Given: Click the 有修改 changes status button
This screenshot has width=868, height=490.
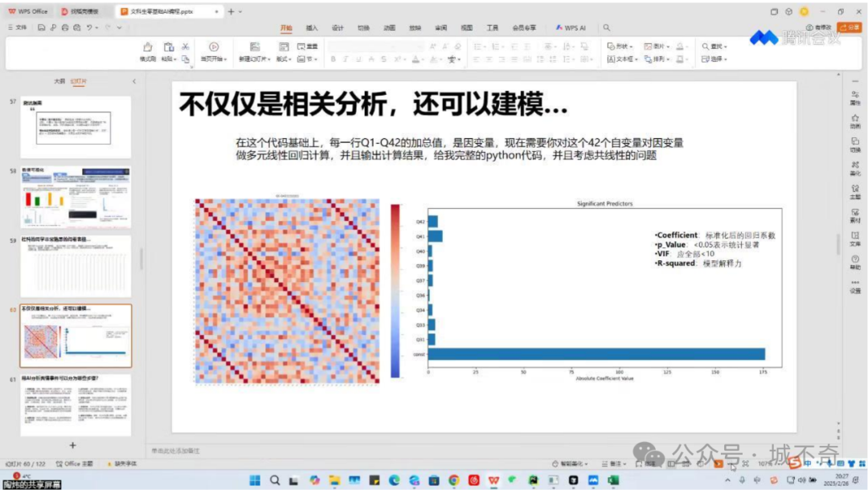Looking at the screenshot, I should [x=818, y=27].
